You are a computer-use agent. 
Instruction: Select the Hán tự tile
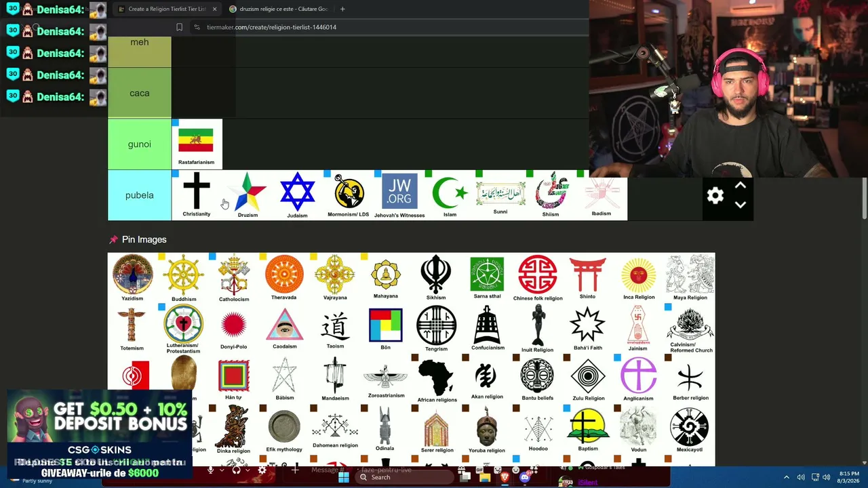tap(234, 380)
